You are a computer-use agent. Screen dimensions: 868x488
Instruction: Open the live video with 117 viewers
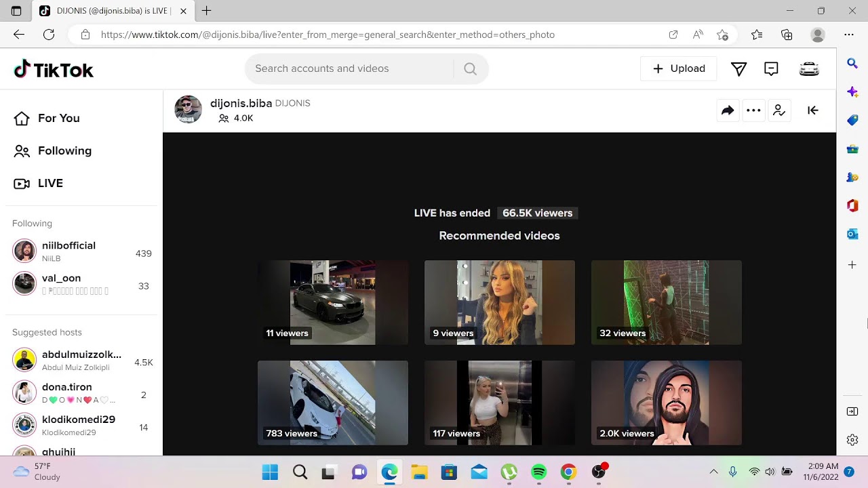[x=500, y=403]
